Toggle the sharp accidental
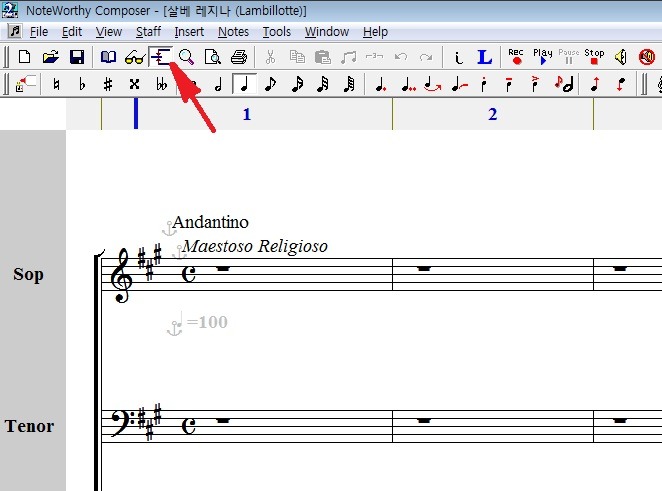The height and width of the screenshot is (491, 662). [108, 84]
